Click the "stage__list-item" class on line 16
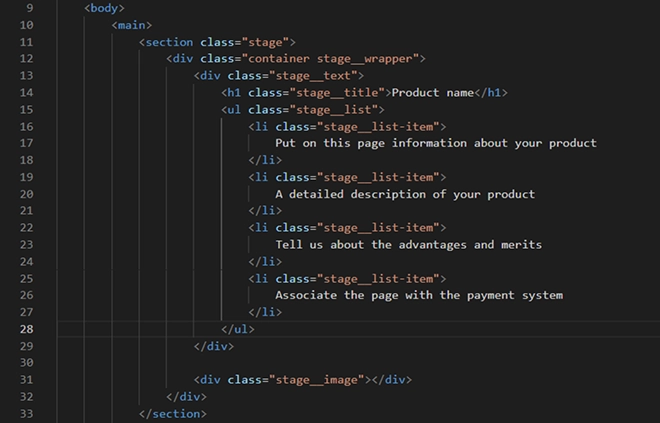The image size is (660, 423). click(378, 127)
